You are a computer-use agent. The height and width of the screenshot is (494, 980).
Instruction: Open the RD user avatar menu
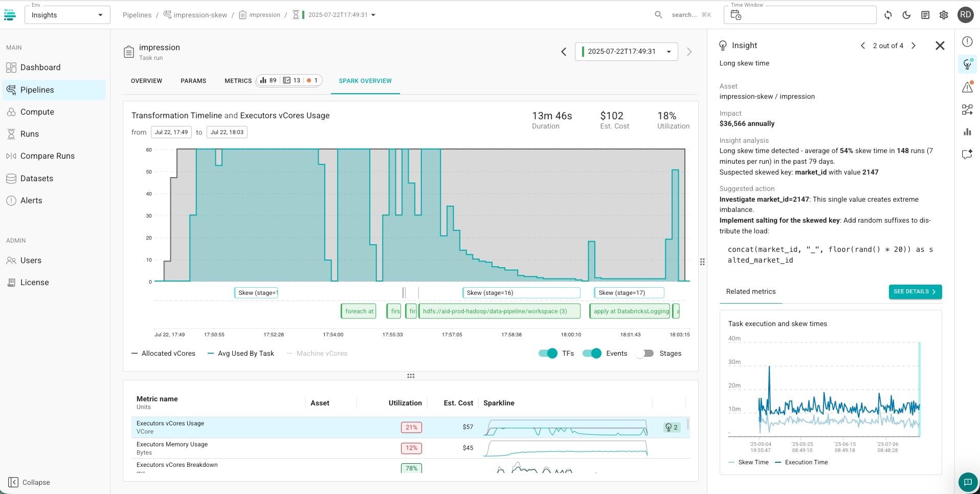965,15
